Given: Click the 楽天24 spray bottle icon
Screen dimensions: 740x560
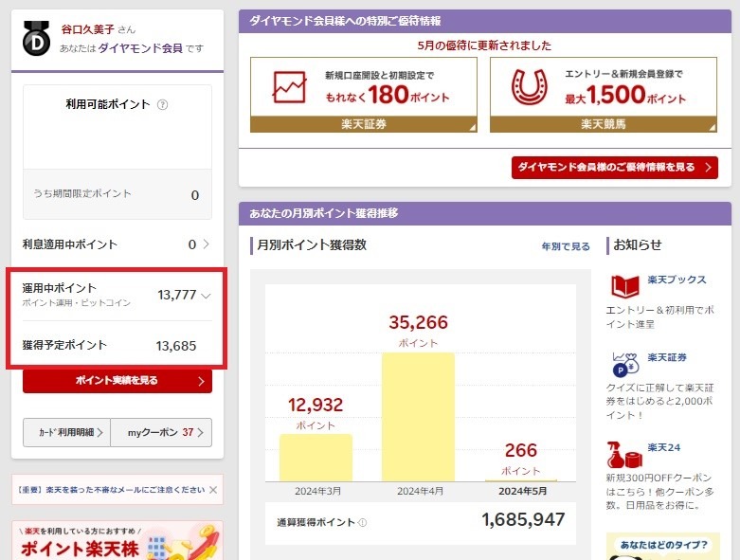Looking at the screenshot, I should point(624,455).
